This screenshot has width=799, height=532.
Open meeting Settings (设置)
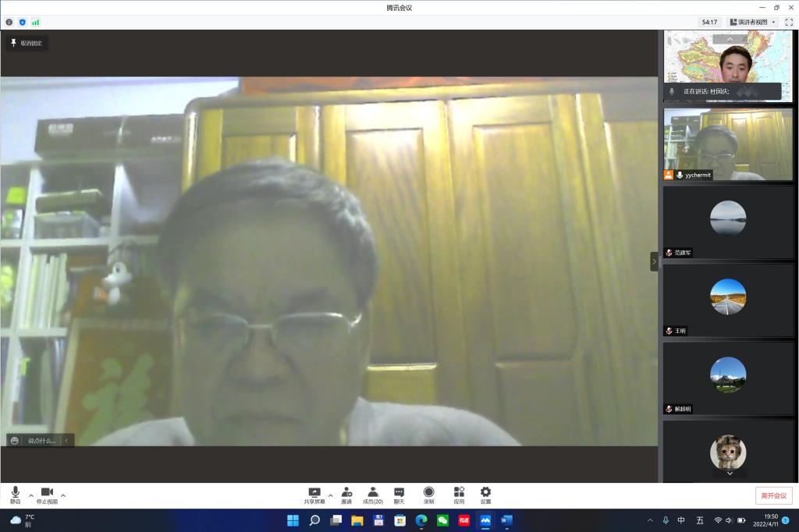click(x=485, y=495)
